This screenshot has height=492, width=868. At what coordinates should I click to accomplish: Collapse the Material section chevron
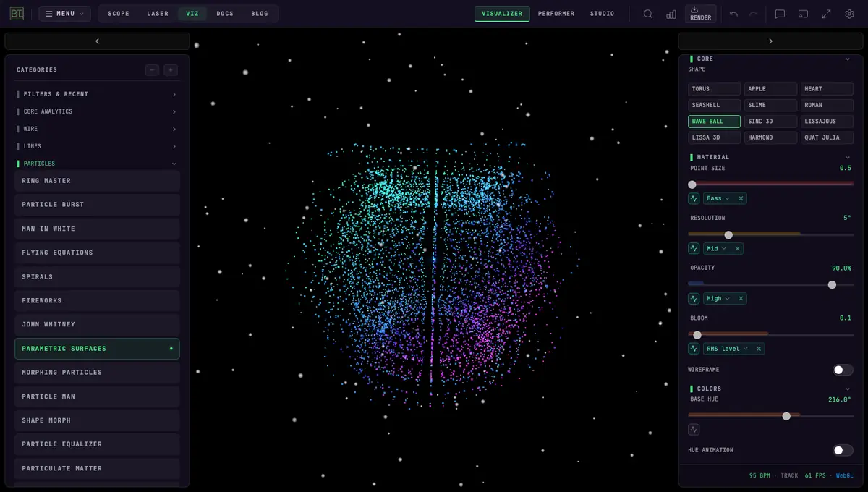tap(848, 157)
